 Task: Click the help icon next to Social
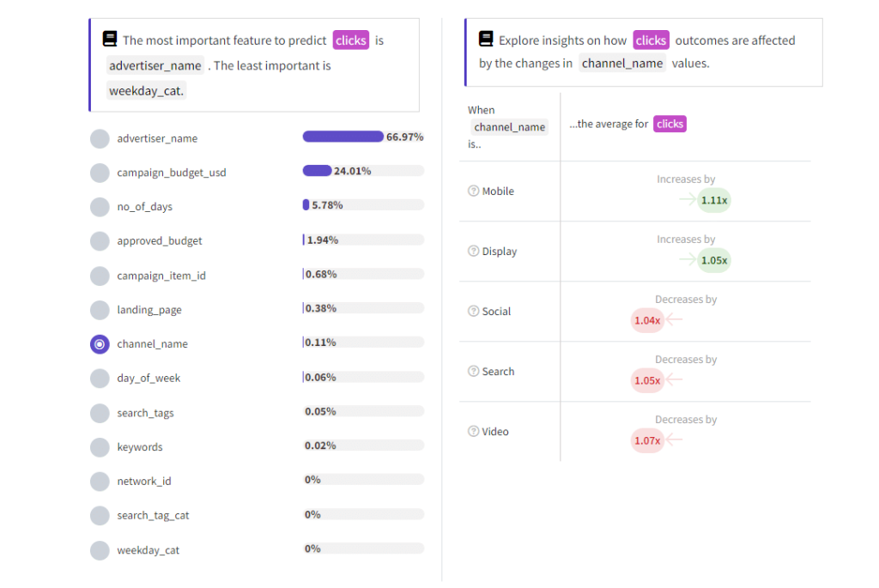[x=472, y=311]
